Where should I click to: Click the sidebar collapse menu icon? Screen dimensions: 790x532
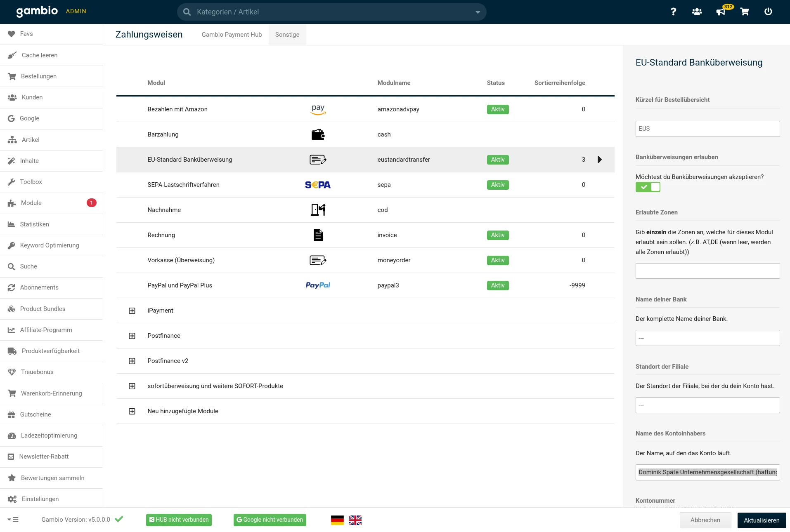13,520
